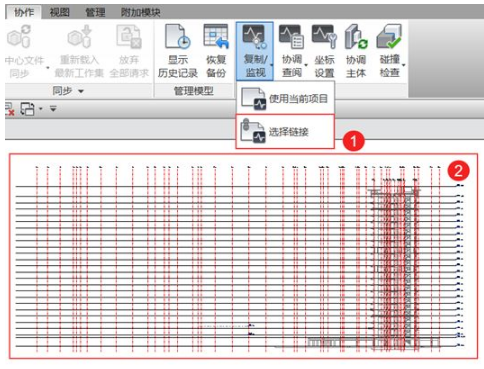The height and width of the screenshot is (369, 484).
Task: Select the building elevation in the drawing view
Action: click(395, 267)
